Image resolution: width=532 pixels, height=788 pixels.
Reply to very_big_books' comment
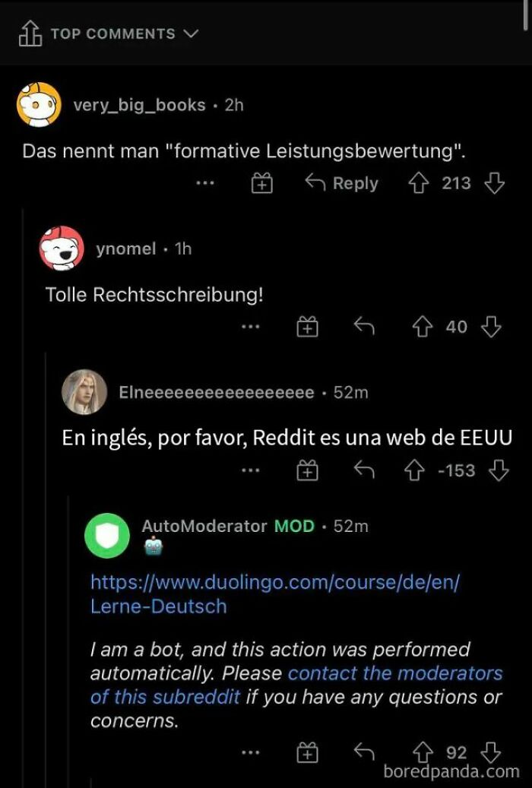(341, 183)
